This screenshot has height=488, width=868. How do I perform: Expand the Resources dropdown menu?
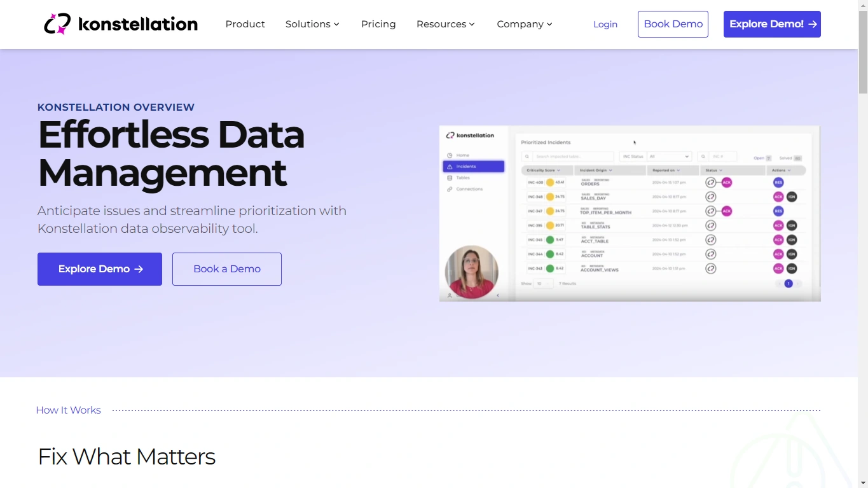click(446, 24)
